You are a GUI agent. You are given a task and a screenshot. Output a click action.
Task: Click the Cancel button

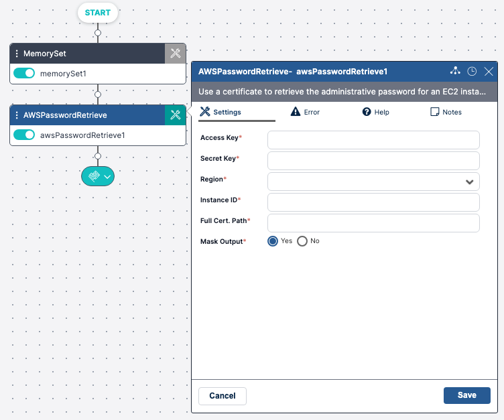click(x=223, y=396)
